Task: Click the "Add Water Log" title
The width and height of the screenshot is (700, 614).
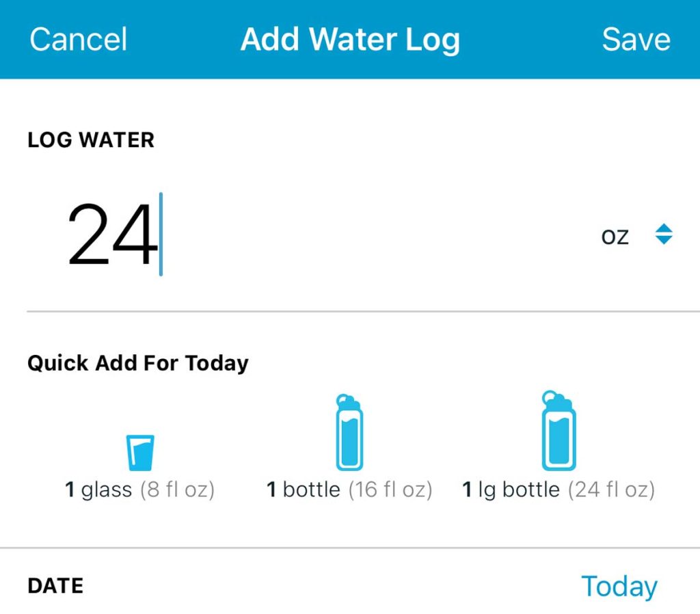Action: (350, 39)
